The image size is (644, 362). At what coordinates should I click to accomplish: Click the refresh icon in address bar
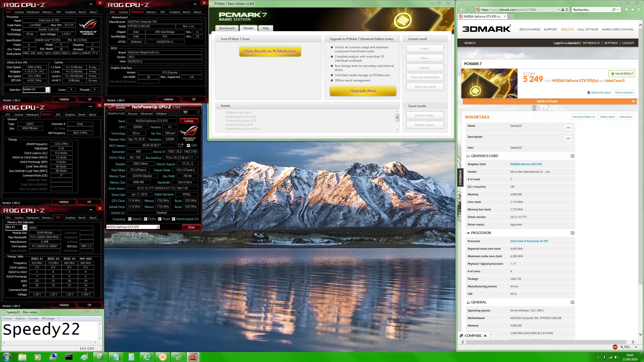click(x=567, y=10)
